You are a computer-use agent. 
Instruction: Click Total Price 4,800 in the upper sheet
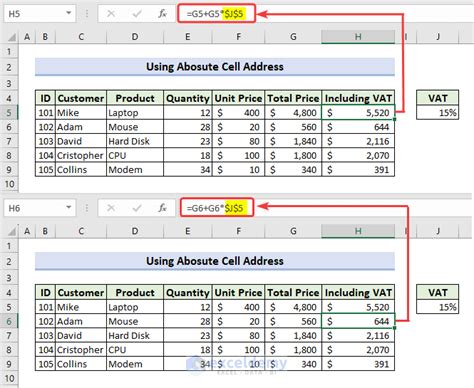[293, 113]
